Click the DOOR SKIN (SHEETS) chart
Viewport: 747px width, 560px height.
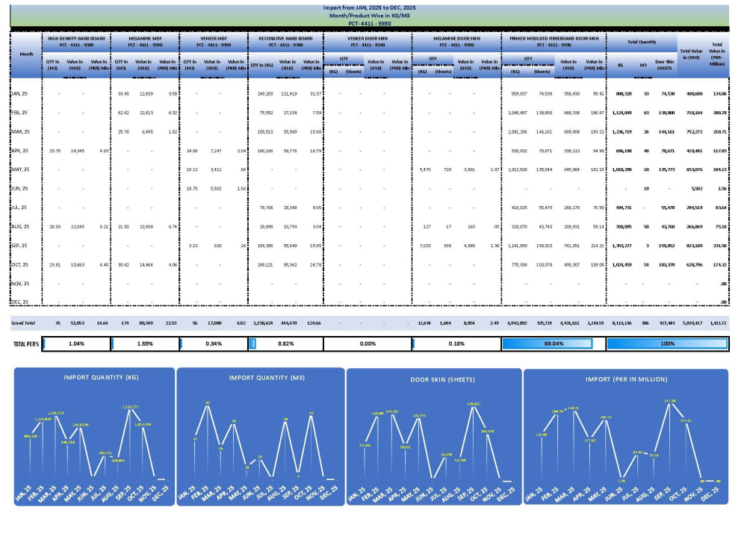click(434, 437)
